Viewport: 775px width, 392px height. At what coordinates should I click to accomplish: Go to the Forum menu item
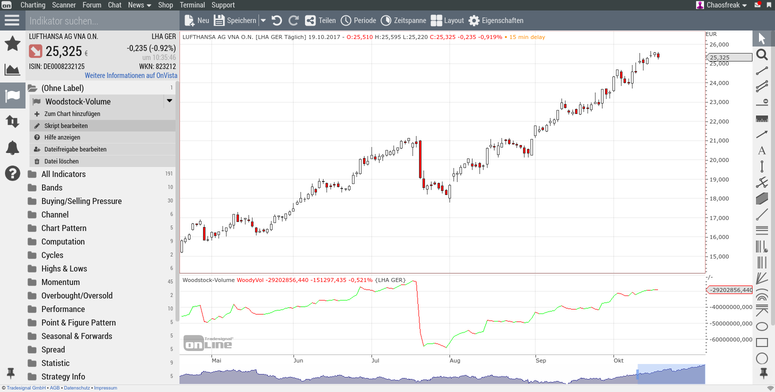92,5
